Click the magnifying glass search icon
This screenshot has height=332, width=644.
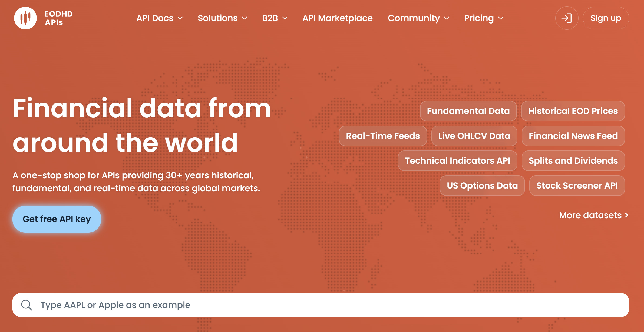[27, 305]
